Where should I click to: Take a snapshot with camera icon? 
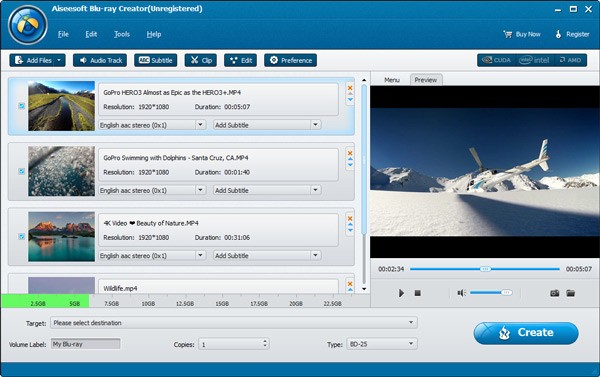coord(554,293)
